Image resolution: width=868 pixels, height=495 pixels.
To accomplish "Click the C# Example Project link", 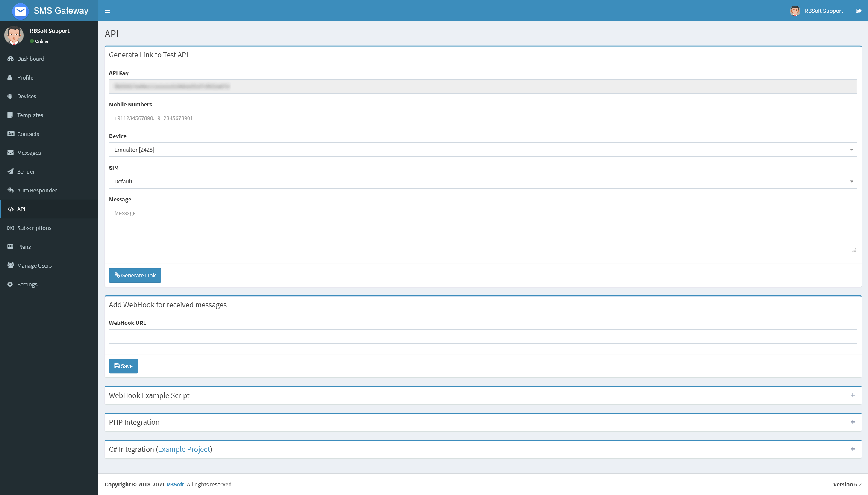I will tap(184, 449).
